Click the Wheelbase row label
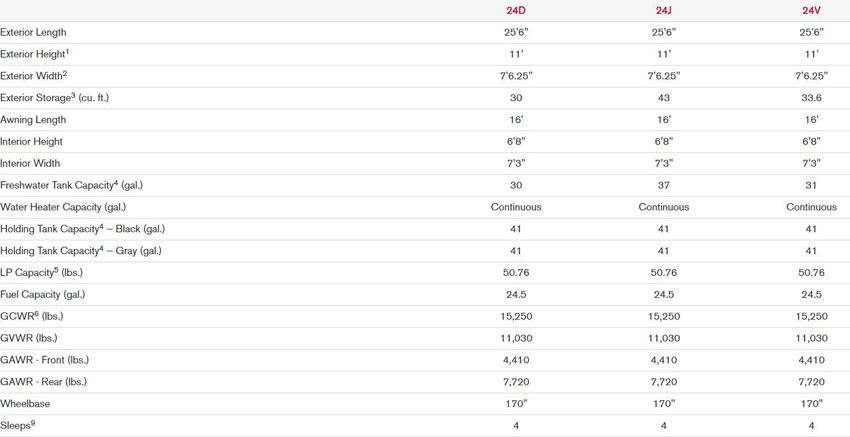This screenshot has width=850, height=437. click(25, 404)
